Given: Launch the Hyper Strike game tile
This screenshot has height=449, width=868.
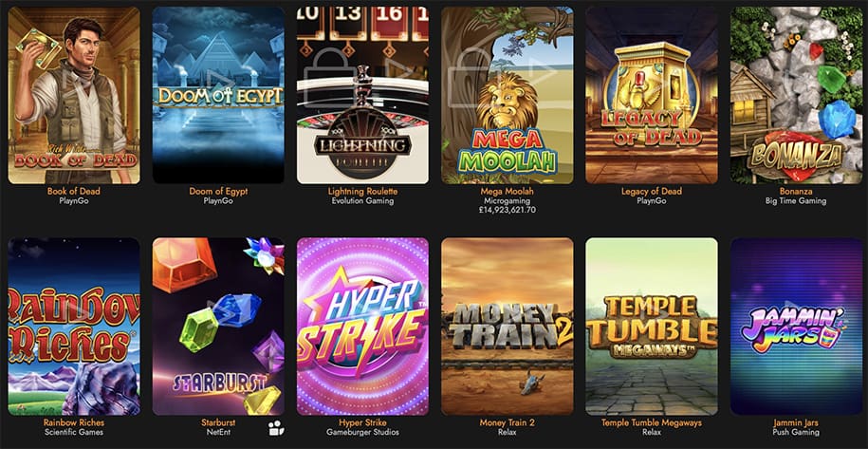Looking at the screenshot, I should point(362,327).
